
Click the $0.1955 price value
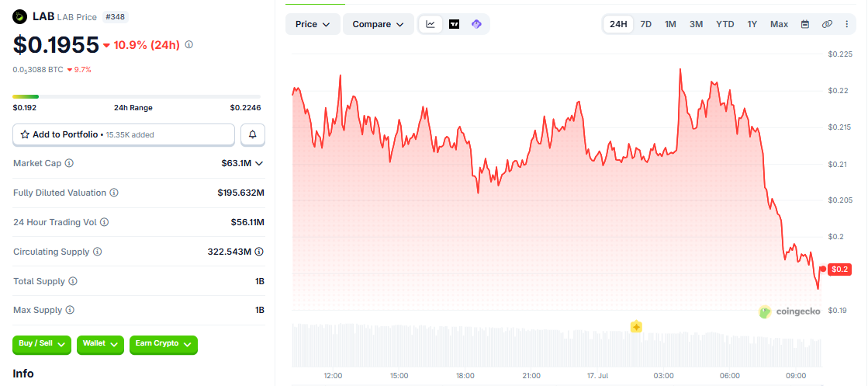[56, 45]
